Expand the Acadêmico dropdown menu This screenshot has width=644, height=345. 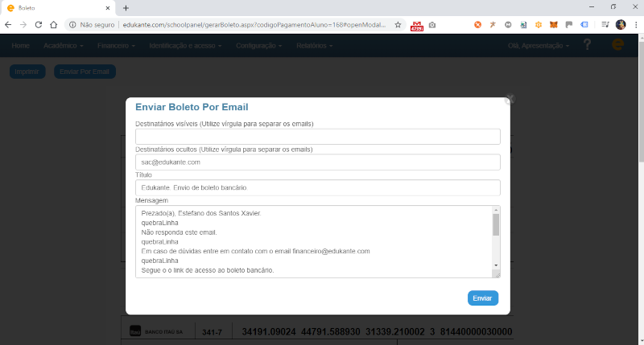(x=64, y=46)
